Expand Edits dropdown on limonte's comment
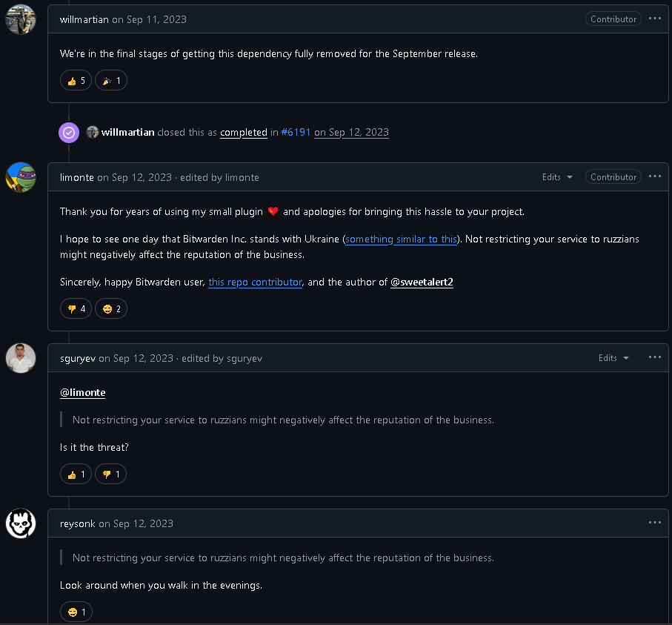Viewport: 672px width, 625px height. 557,177
